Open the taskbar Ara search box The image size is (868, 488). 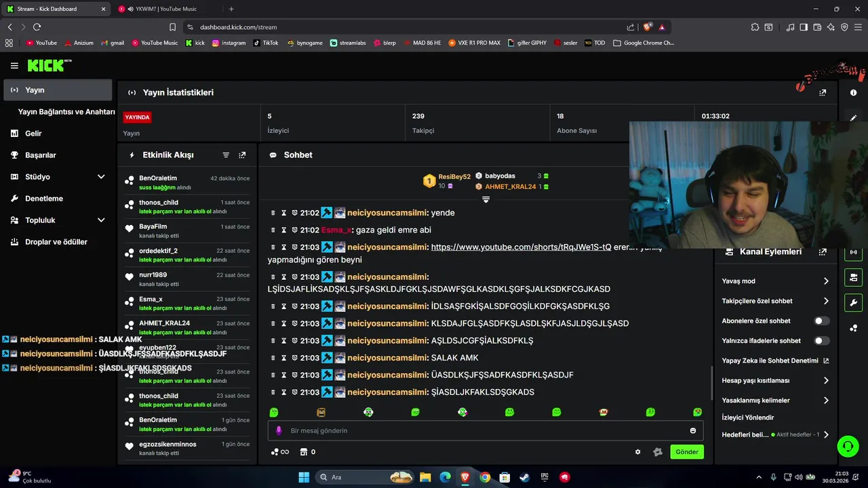coord(365,477)
